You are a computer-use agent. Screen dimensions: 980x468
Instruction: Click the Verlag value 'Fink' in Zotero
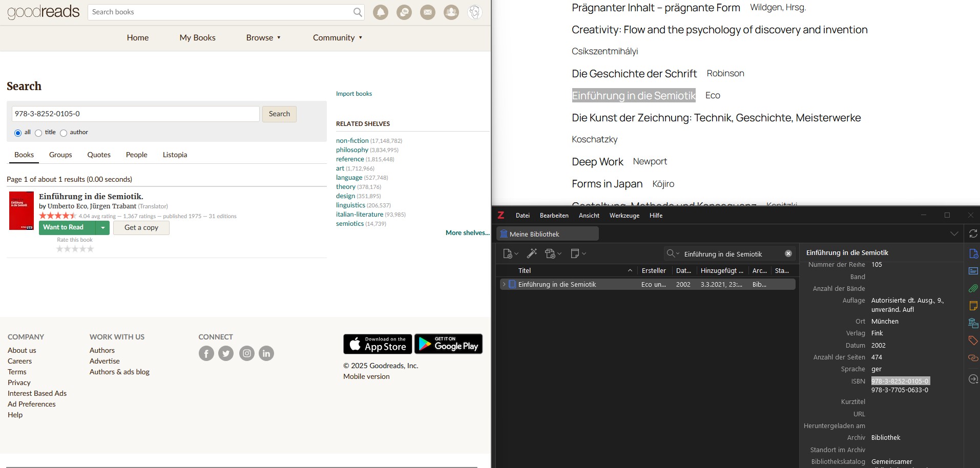pyautogui.click(x=877, y=333)
